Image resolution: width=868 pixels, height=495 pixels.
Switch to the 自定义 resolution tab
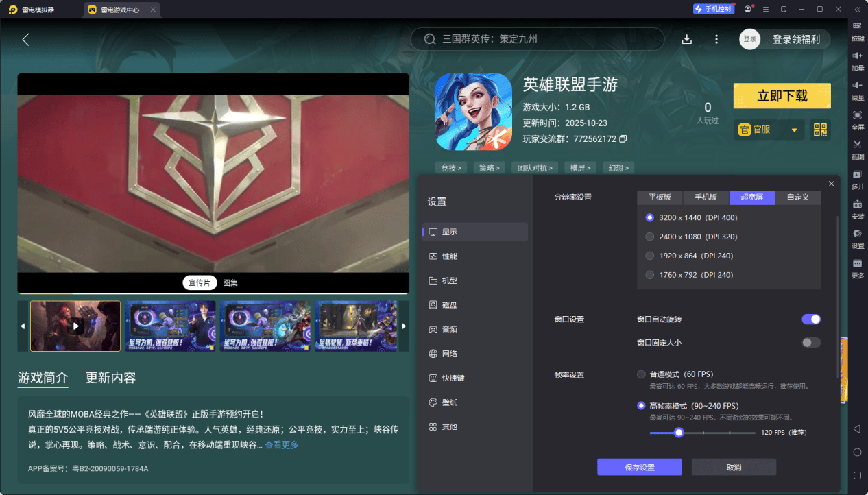(797, 197)
